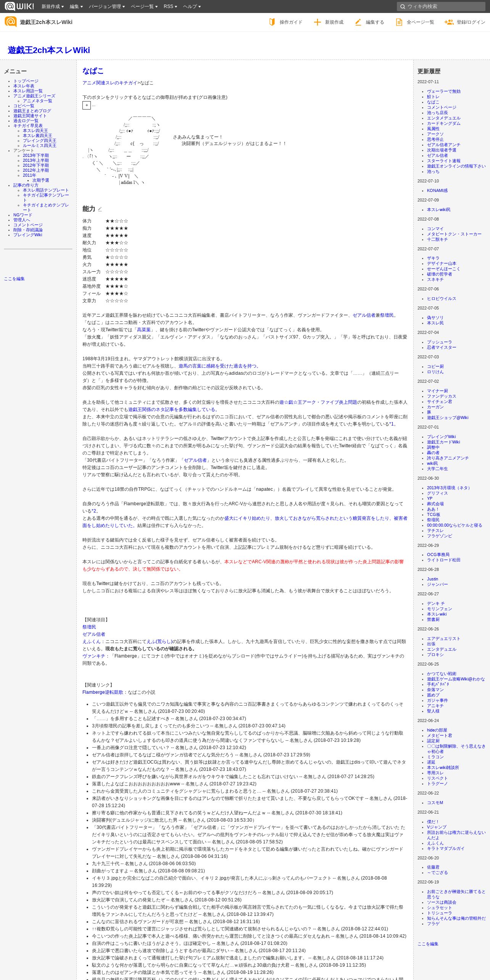Click footnote *1 reference

(391, 424)
